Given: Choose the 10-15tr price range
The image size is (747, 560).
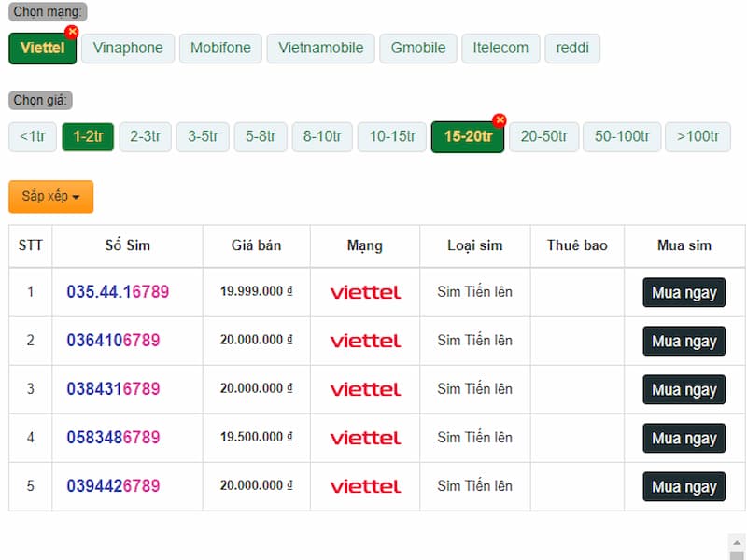Looking at the screenshot, I should [392, 137].
